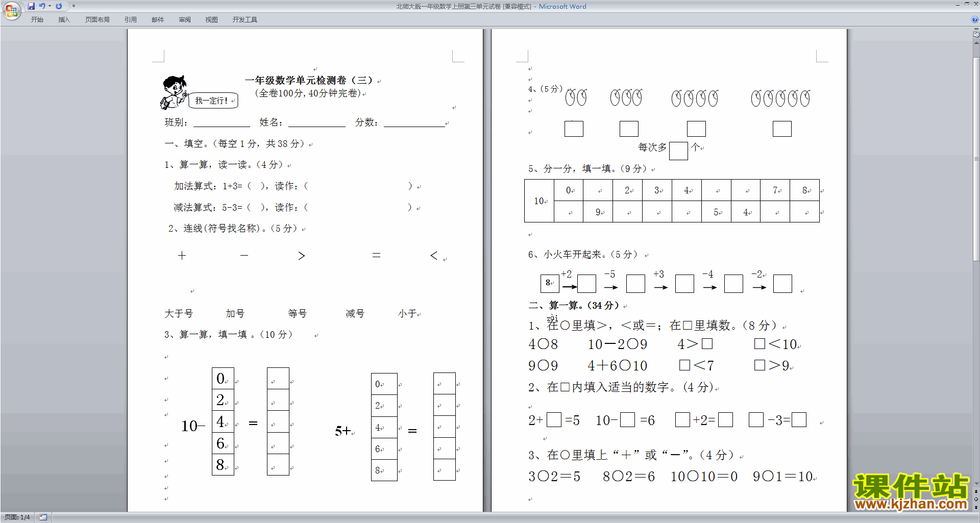
Task: Click the 加法算式：1+3= line
Action: (293, 186)
